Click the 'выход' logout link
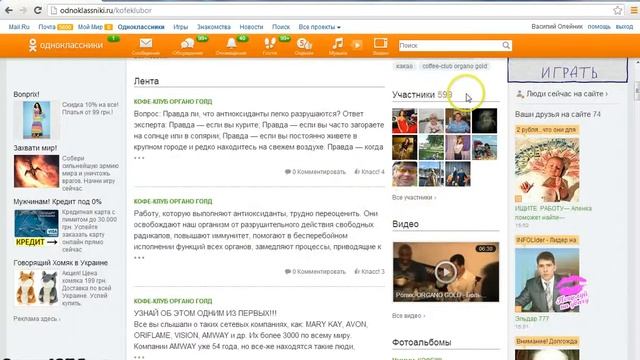The width and height of the screenshot is (640, 360). tap(624, 27)
